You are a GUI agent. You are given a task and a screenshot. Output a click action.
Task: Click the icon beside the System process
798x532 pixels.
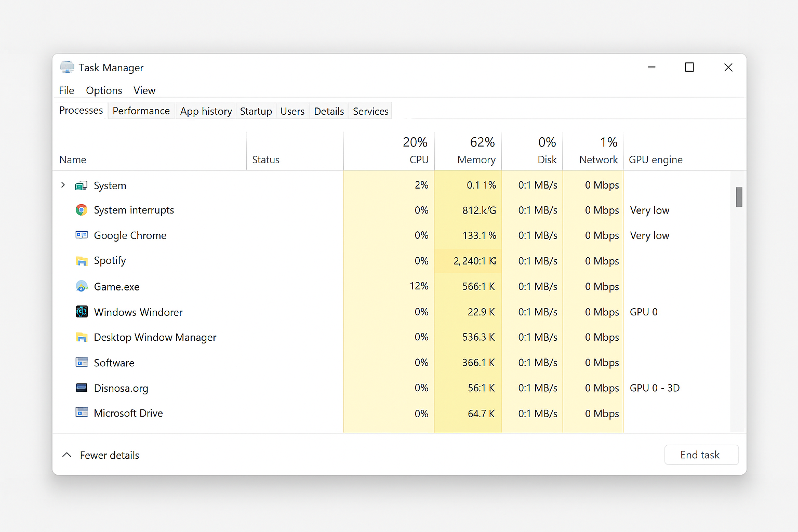(x=81, y=185)
